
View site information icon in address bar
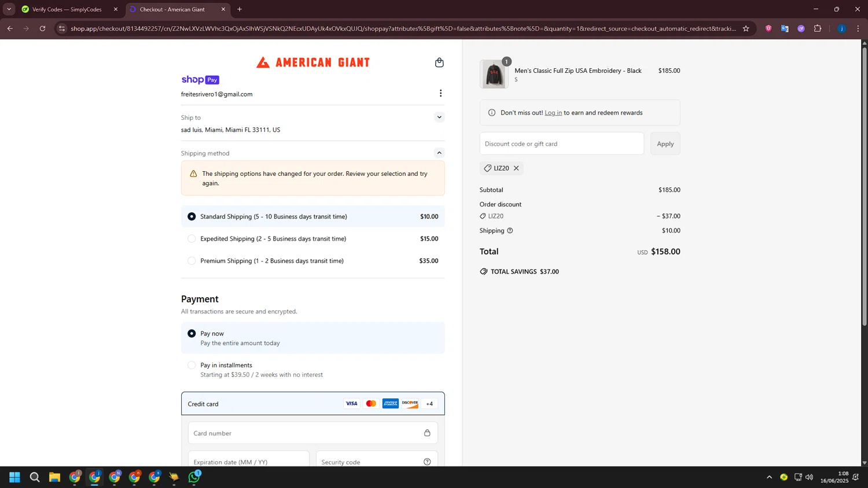point(62,28)
